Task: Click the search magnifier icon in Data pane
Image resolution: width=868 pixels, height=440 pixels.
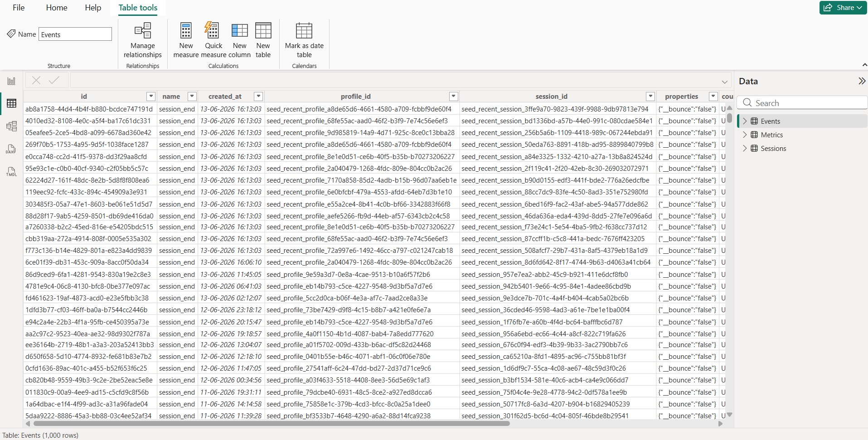Action: [747, 102]
